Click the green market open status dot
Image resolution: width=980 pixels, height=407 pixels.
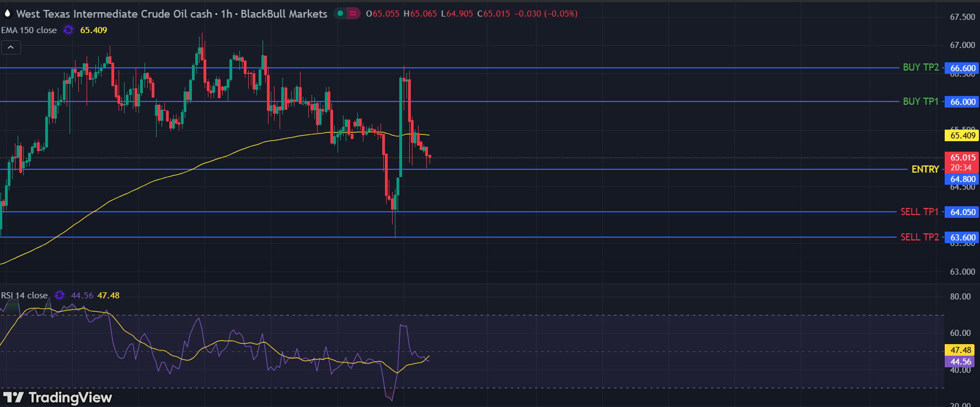coord(340,13)
